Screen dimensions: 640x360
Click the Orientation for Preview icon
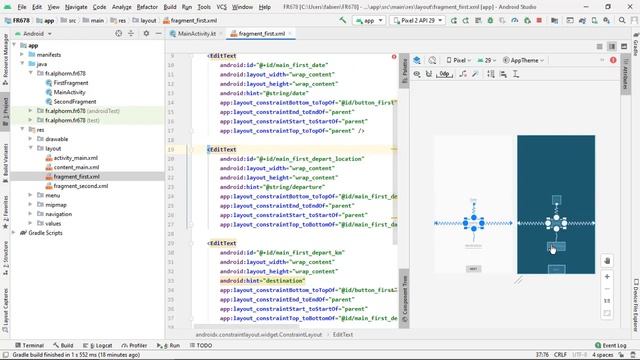[432, 60]
